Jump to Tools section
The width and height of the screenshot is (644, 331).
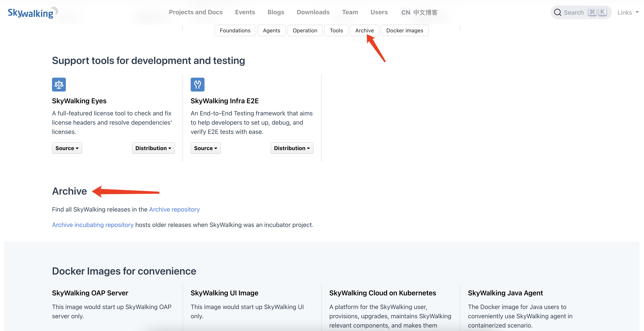click(336, 30)
